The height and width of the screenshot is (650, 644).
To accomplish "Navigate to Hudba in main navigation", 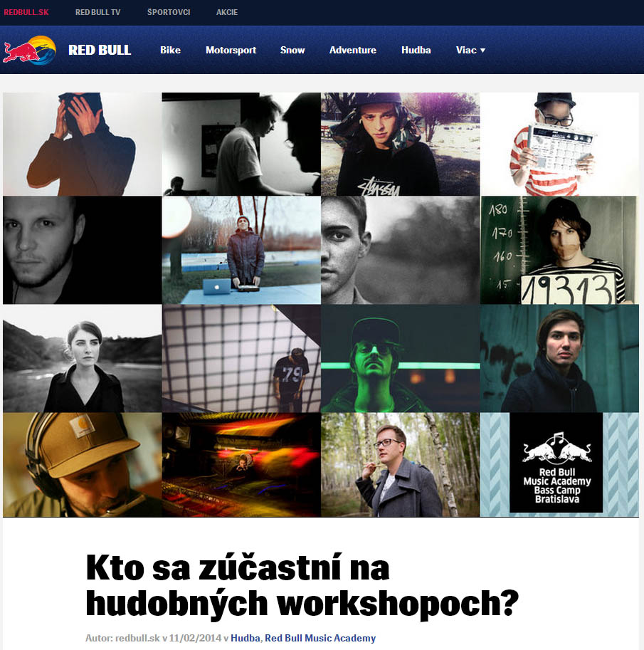I will click(x=416, y=50).
